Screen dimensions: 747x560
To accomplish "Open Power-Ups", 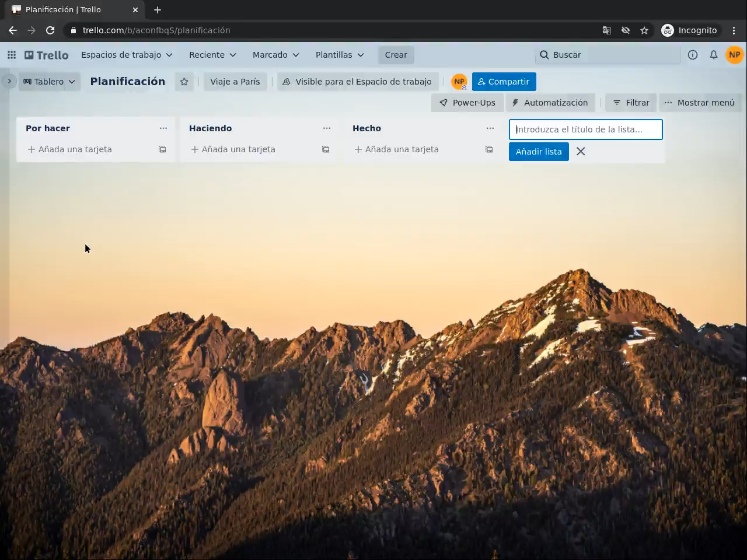I will coord(467,103).
